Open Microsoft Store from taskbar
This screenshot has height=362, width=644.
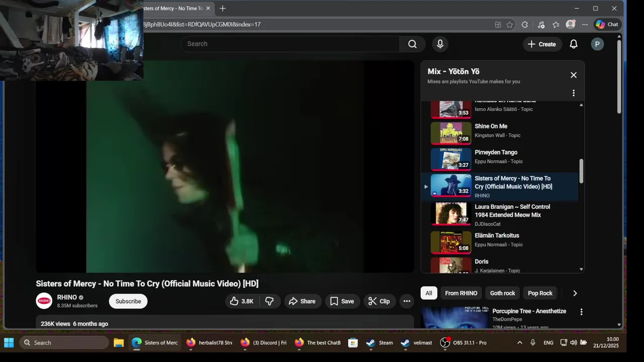[x=353, y=343]
